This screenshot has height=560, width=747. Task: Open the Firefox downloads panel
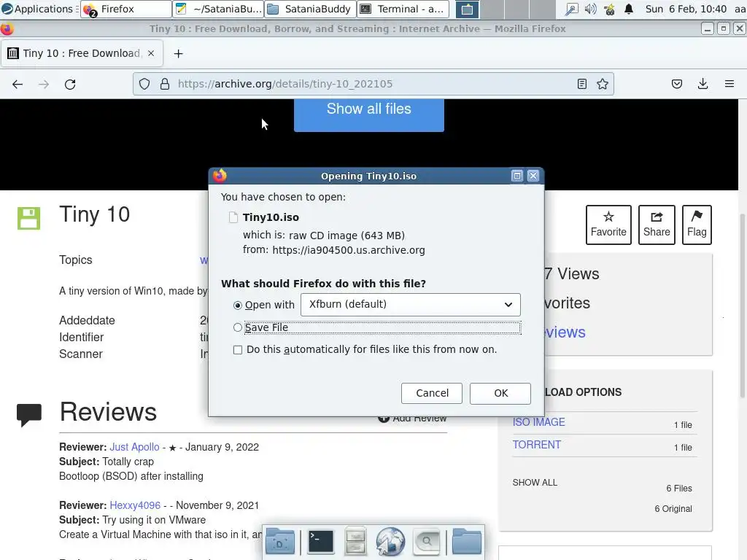point(703,85)
